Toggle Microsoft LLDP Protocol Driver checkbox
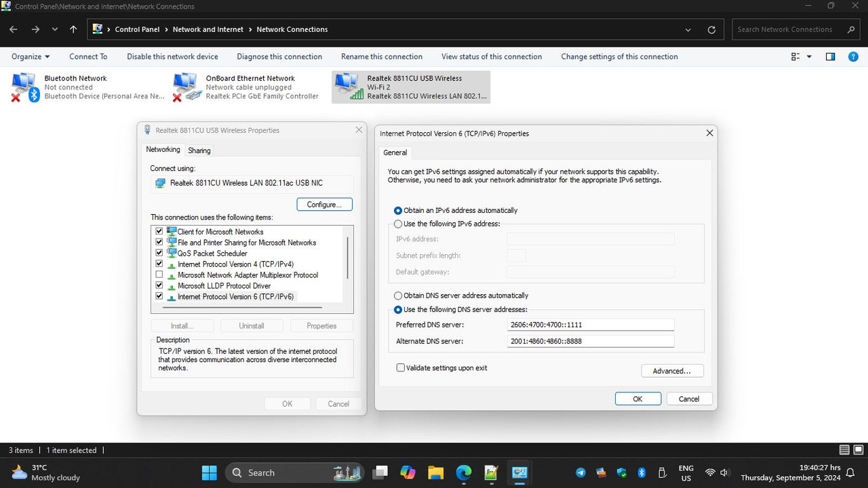 (x=159, y=285)
